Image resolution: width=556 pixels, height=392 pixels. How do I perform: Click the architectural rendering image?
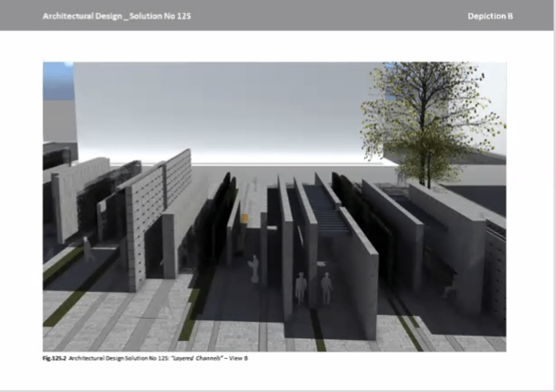point(275,206)
